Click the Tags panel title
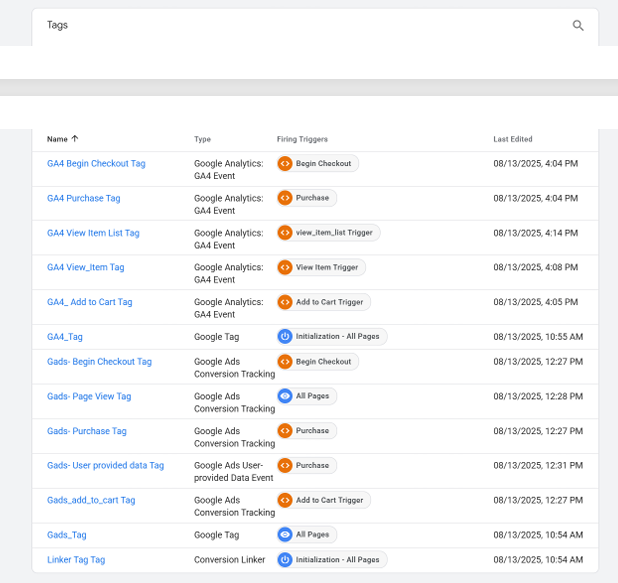This screenshot has width=618, height=583. click(x=58, y=25)
